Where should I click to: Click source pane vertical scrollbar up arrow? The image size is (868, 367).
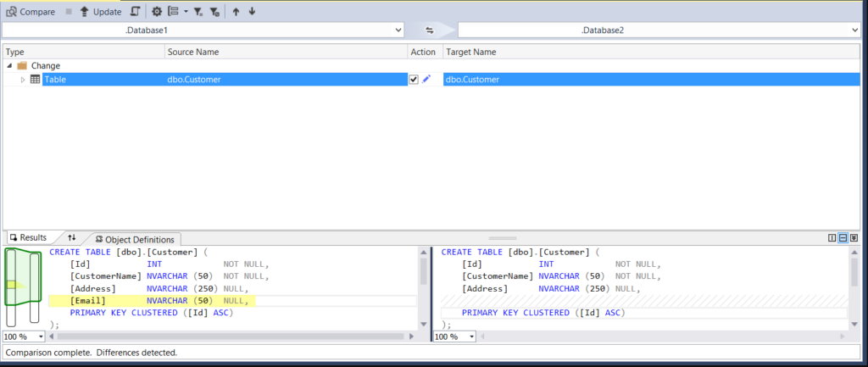coord(424,252)
